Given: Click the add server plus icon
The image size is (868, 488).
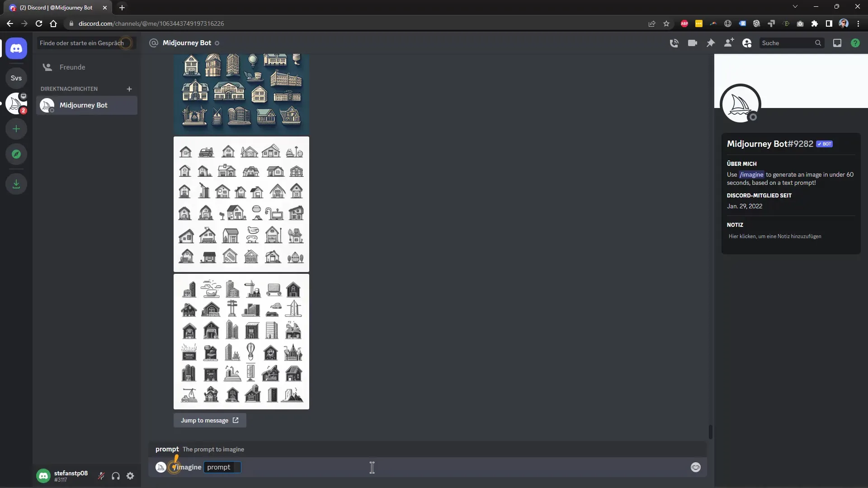Looking at the screenshot, I should coord(16,129).
